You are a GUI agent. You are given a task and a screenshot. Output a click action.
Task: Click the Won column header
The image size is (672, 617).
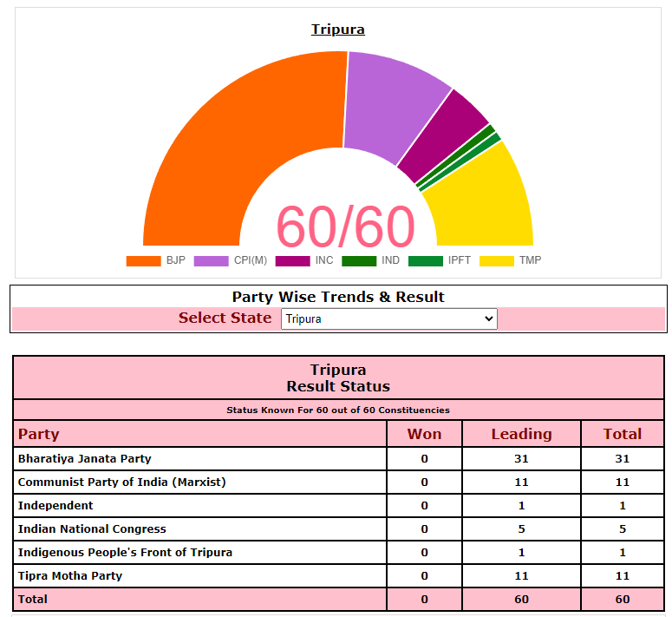(424, 434)
